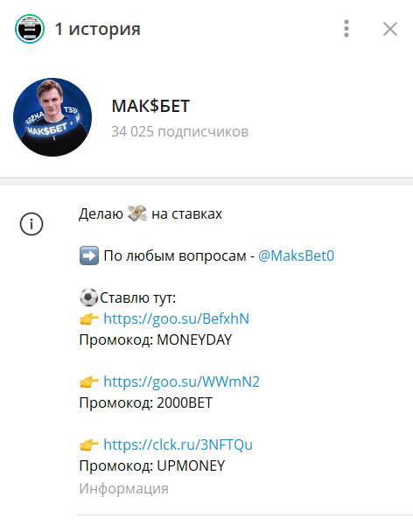Click the info circle icon

[31, 224]
